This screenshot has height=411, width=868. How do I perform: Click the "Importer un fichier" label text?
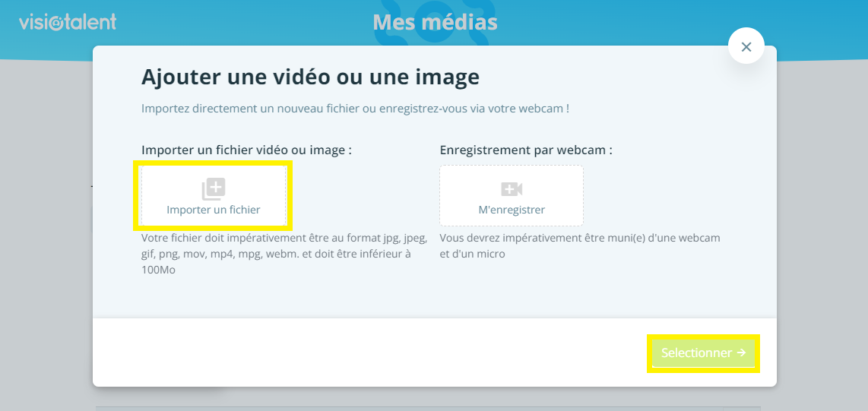coord(214,210)
